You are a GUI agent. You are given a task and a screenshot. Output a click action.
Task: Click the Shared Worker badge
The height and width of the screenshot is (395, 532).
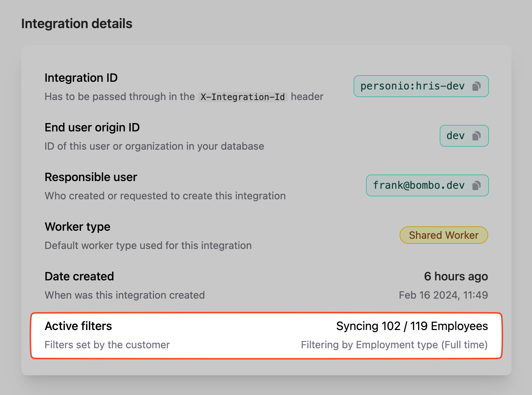pyautogui.click(x=444, y=235)
